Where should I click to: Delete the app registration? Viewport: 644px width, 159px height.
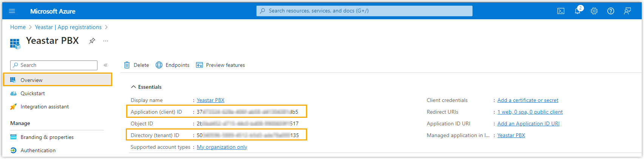(137, 65)
